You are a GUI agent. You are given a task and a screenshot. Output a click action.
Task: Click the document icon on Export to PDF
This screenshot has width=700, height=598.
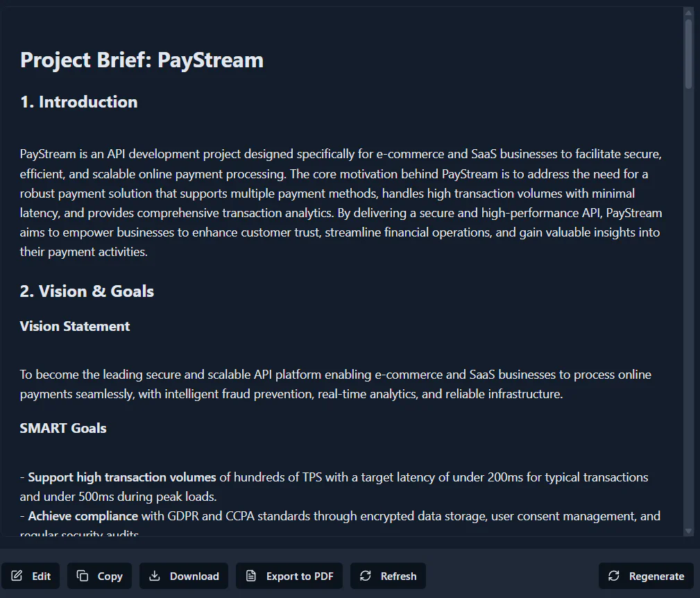coord(251,576)
